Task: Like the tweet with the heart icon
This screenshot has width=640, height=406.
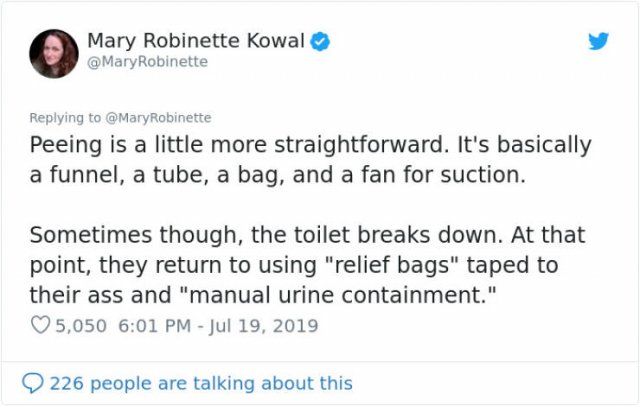Action: pos(40,325)
